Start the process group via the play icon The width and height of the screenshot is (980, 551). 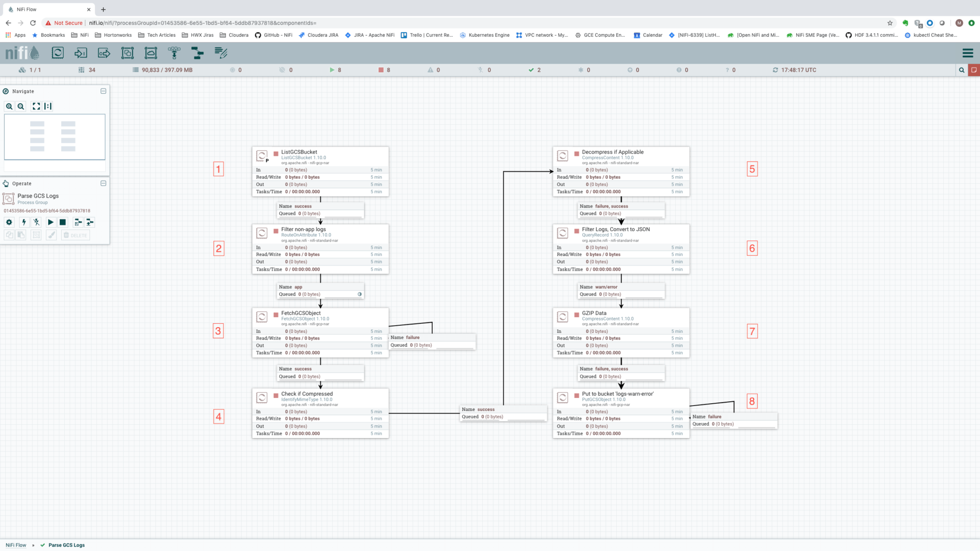(51, 222)
